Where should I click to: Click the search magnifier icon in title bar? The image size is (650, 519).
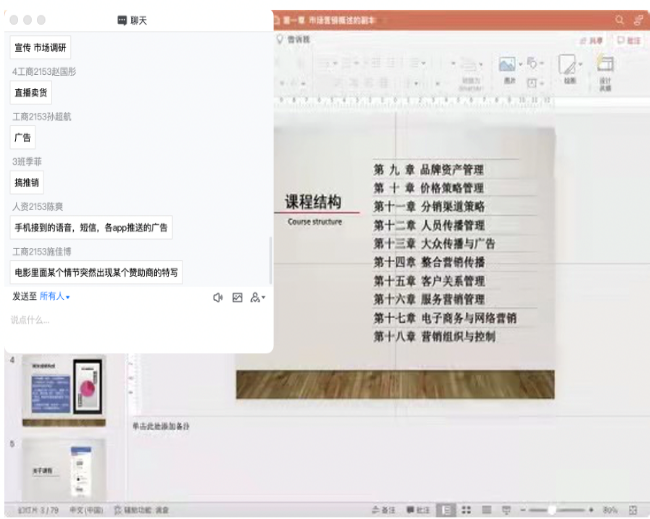620,19
